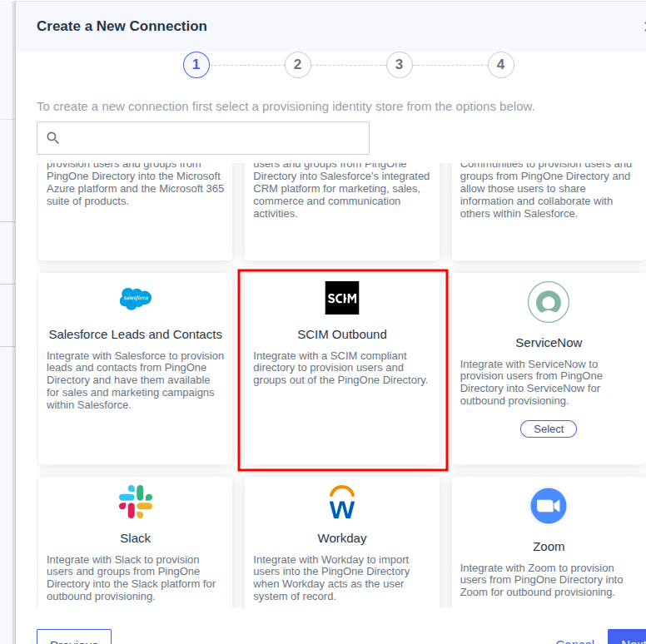Select the Zoom card title
This screenshot has height=644, width=646.
tap(549, 547)
